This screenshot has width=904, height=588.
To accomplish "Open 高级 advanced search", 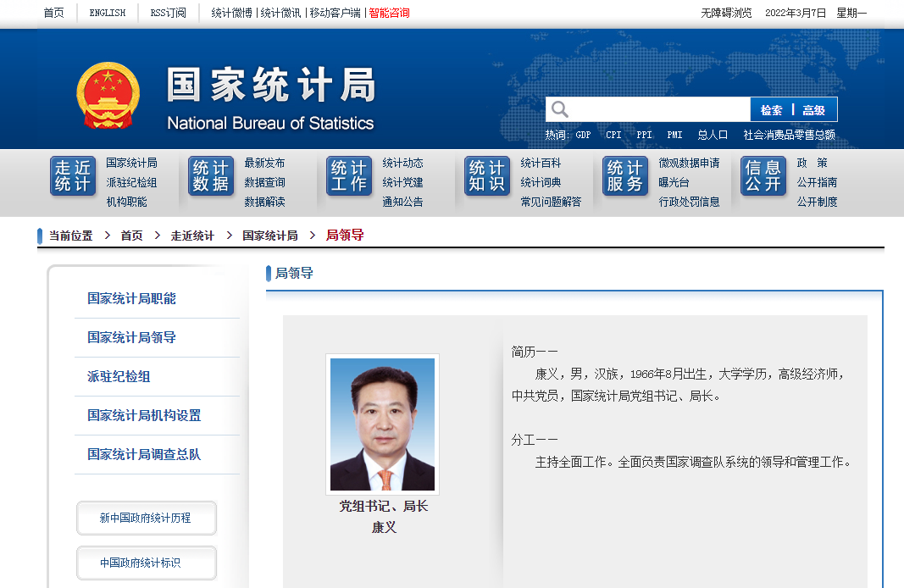I will (x=813, y=110).
